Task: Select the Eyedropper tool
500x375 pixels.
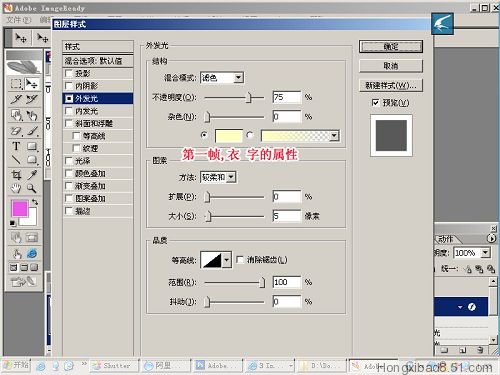Action: tap(32, 174)
